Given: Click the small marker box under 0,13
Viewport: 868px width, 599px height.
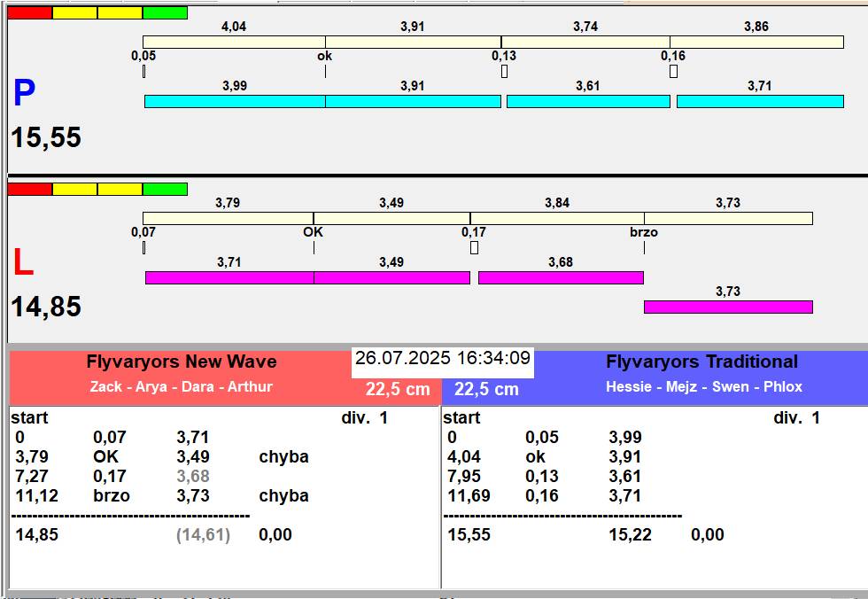Looking at the screenshot, I should click(x=504, y=72).
